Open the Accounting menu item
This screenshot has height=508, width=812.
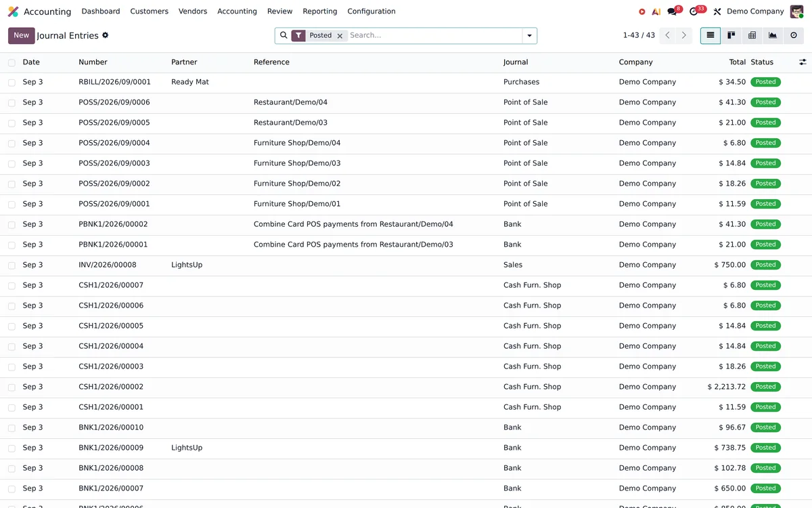pos(237,12)
